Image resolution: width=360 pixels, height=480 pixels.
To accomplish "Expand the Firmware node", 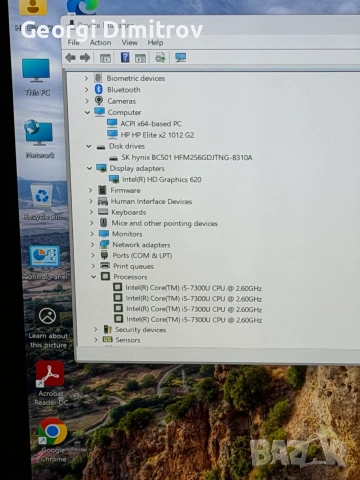I will [x=90, y=190].
